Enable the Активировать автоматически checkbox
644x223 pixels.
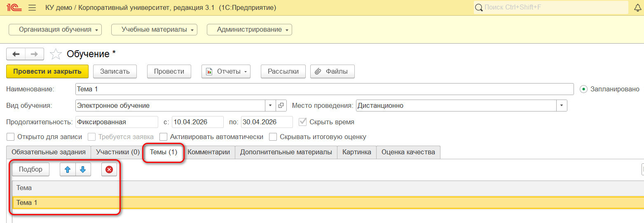pyautogui.click(x=163, y=137)
